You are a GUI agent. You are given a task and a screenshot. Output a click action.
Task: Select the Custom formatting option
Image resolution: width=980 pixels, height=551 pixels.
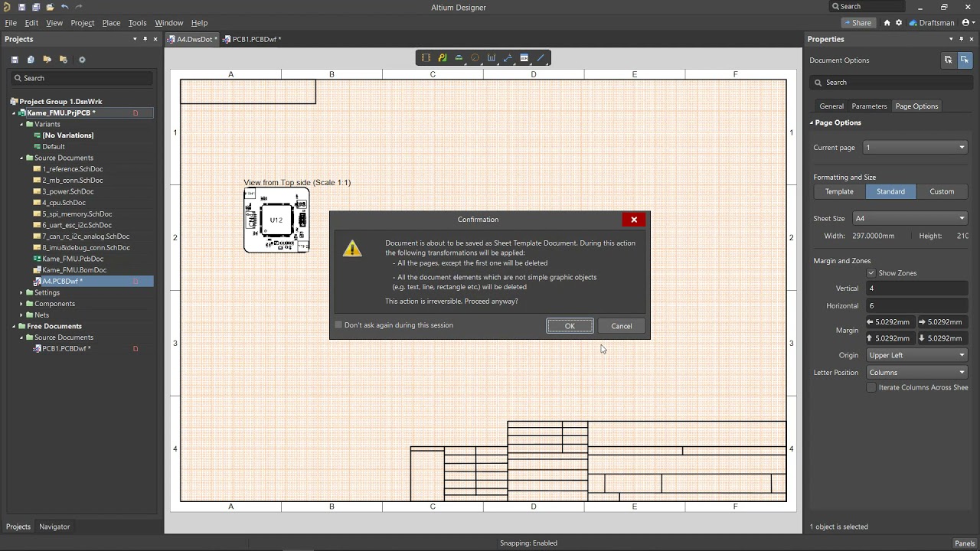coord(942,191)
